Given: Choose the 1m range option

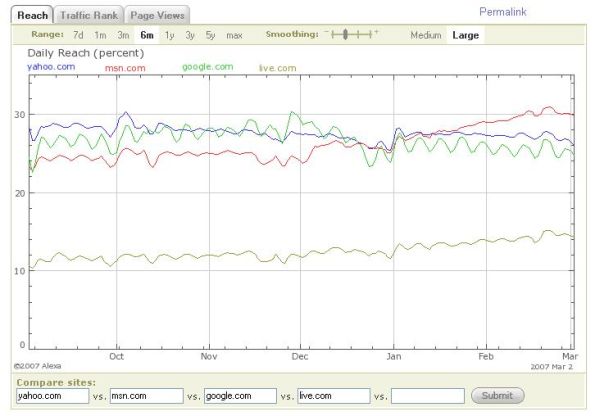Looking at the screenshot, I should [x=101, y=35].
